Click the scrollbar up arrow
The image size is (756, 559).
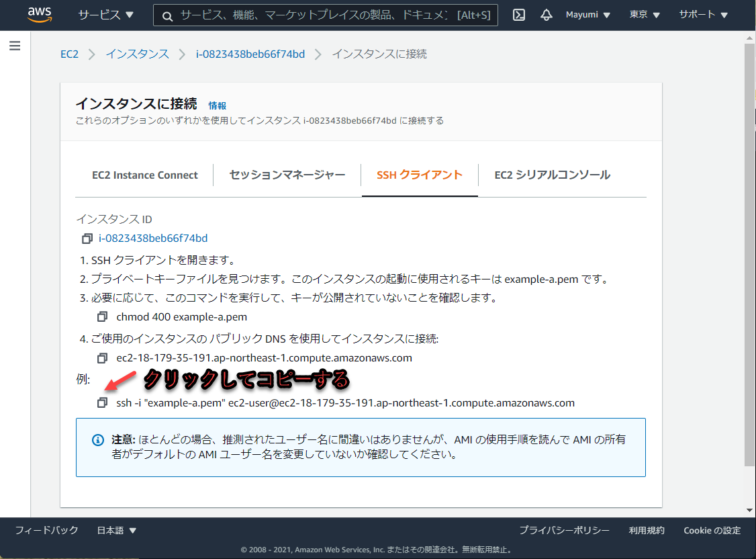click(750, 38)
